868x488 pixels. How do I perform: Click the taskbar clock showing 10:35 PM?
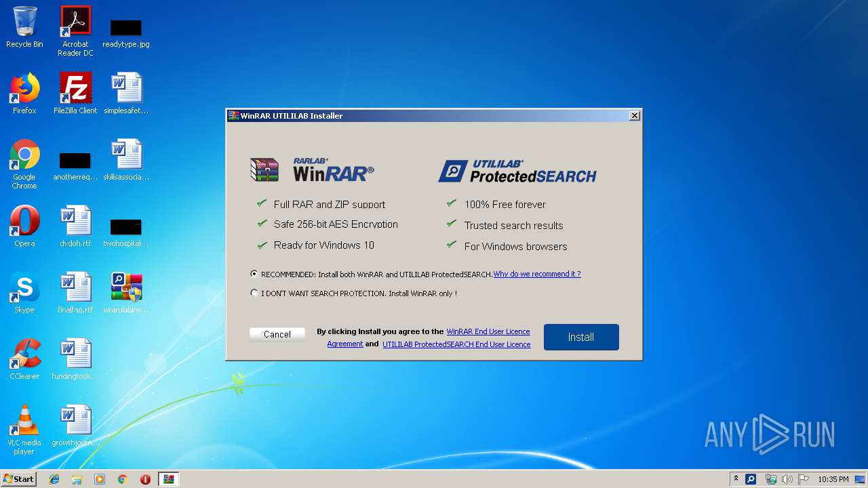pos(833,479)
